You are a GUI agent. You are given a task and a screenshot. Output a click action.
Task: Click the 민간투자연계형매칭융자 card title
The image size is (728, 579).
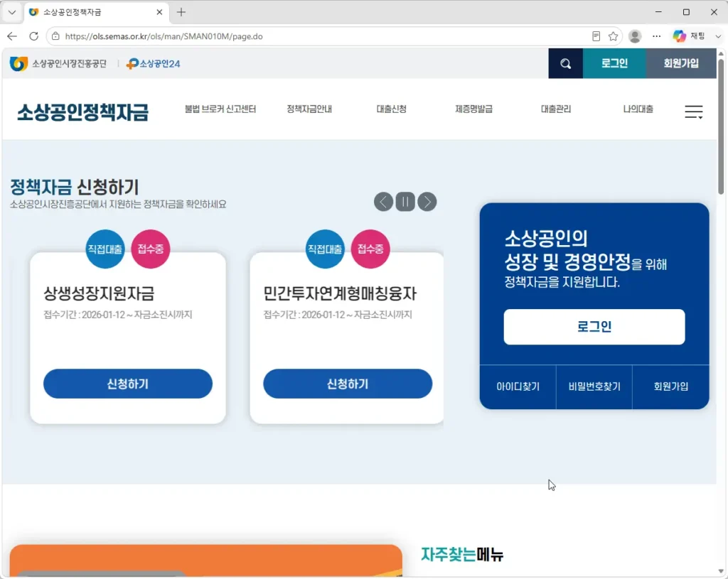coord(340,293)
